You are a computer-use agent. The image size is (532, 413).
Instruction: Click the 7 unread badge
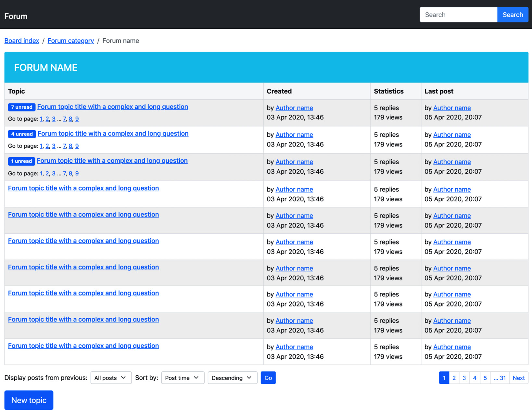[21, 107]
